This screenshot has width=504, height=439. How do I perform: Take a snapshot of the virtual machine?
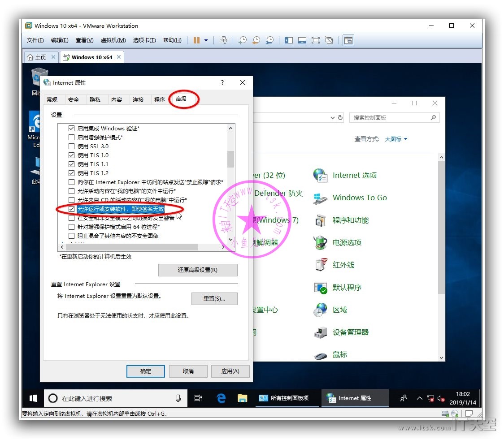243,40
